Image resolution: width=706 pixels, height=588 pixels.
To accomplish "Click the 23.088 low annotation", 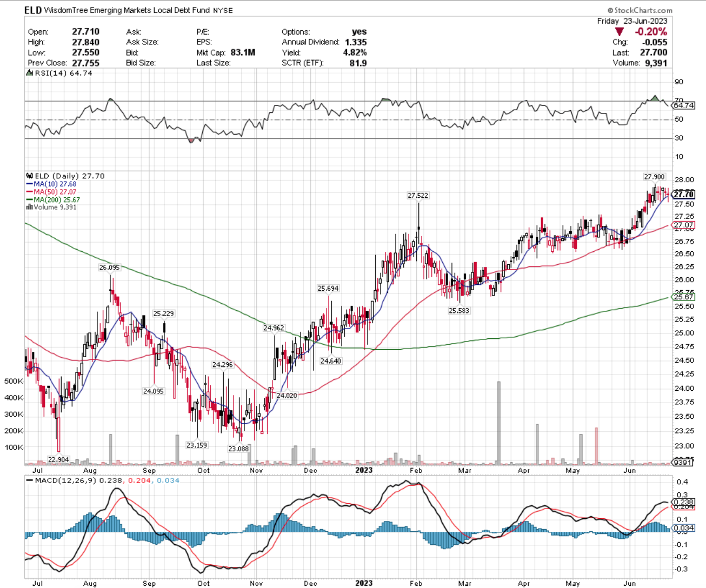I will tap(238, 449).
